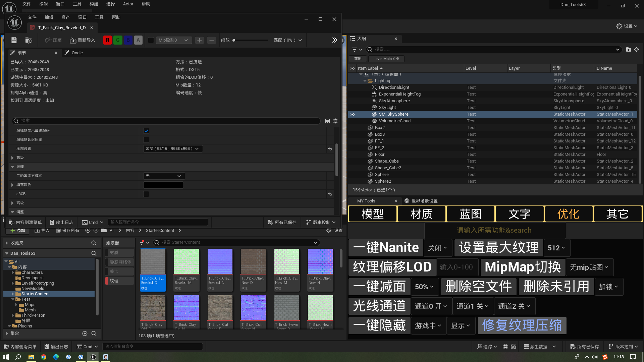Click the 修复纹理压缩 button
This screenshot has width=644, height=362.
[522, 325]
